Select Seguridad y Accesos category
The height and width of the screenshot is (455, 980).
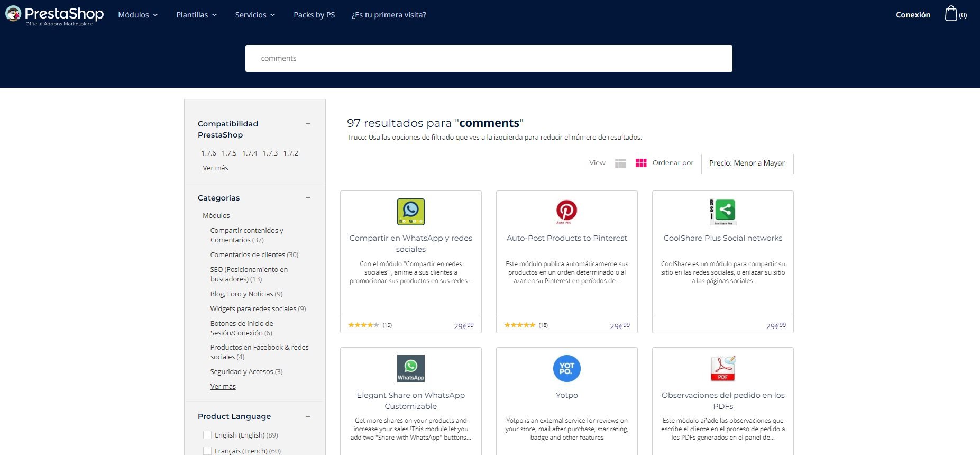pyautogui.click(x=246, y=371)
